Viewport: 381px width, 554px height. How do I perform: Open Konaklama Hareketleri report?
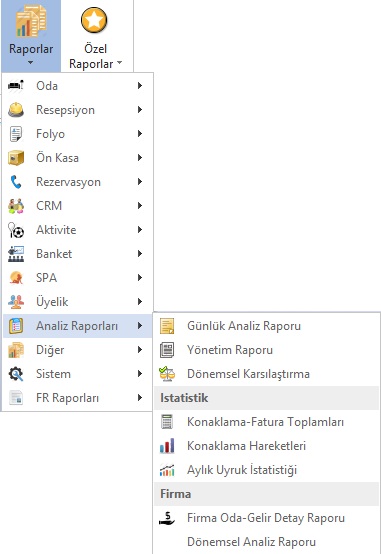tap(266, 446)
